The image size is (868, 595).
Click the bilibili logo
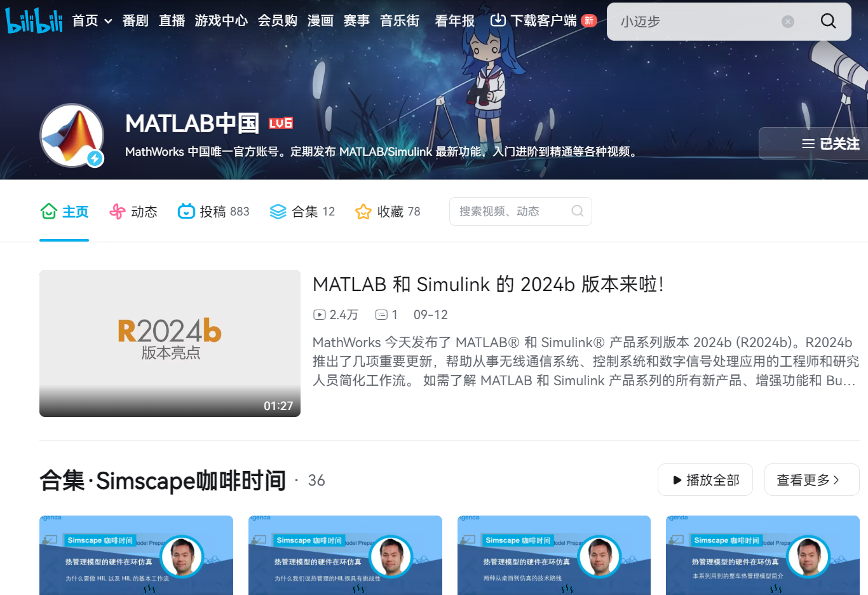(33, 20)
